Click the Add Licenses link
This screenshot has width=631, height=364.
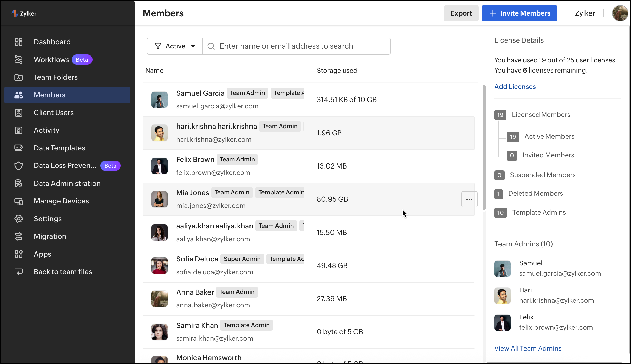tap(515, 87)
